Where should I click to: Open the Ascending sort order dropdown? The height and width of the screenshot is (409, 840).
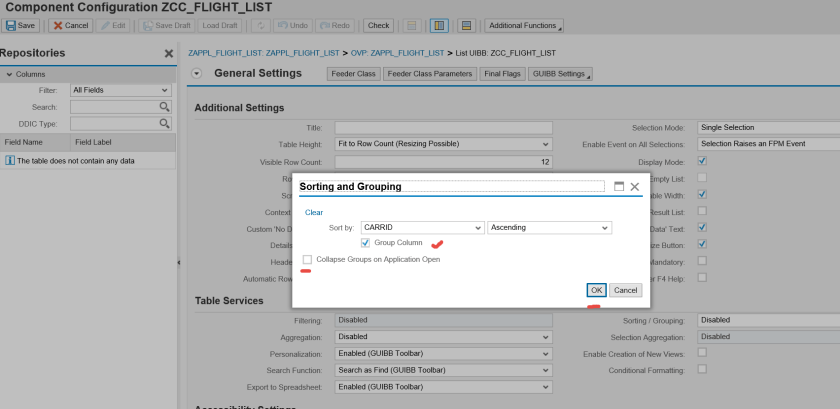[x=605, y=228]
